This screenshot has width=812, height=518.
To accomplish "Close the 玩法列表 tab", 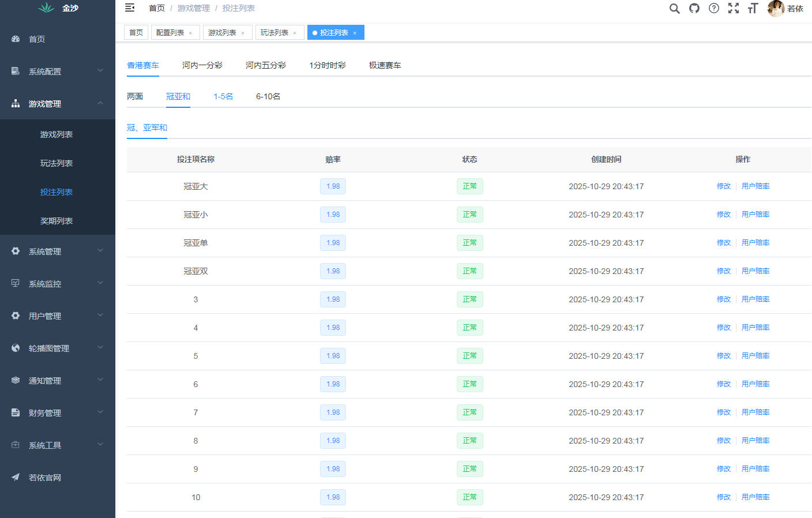I will (295, 33).
